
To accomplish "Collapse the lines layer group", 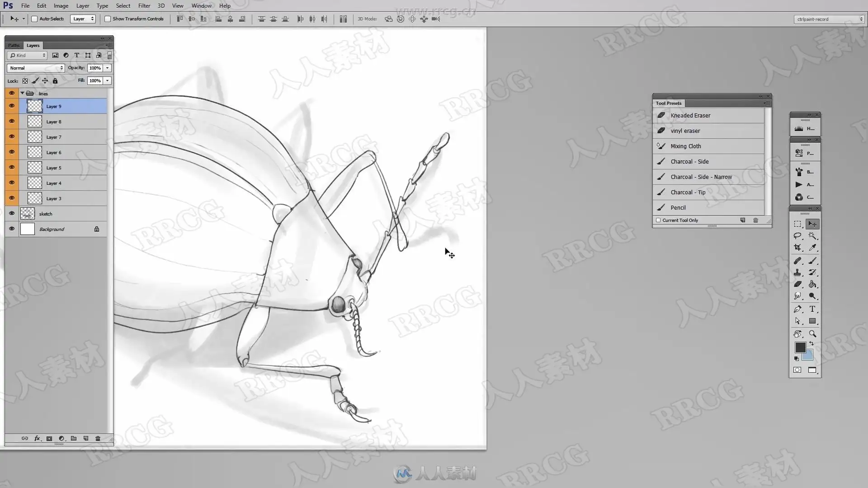I will (22, 93).
